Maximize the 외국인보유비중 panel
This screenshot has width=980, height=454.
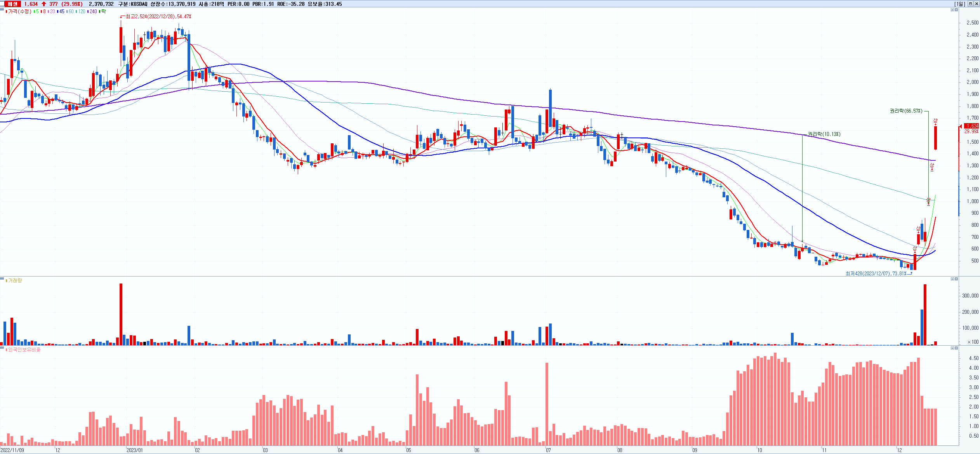pos(952,348)
